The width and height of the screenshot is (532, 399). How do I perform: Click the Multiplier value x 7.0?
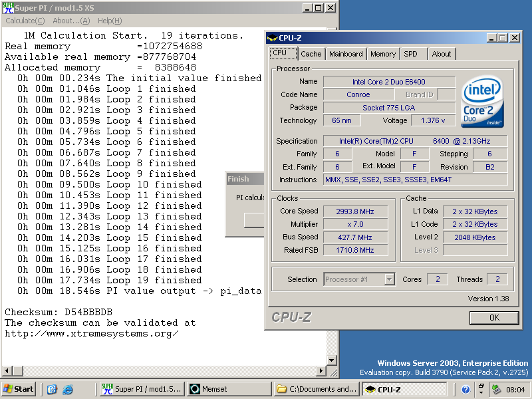pyautogui.click(x=355, y=224)
